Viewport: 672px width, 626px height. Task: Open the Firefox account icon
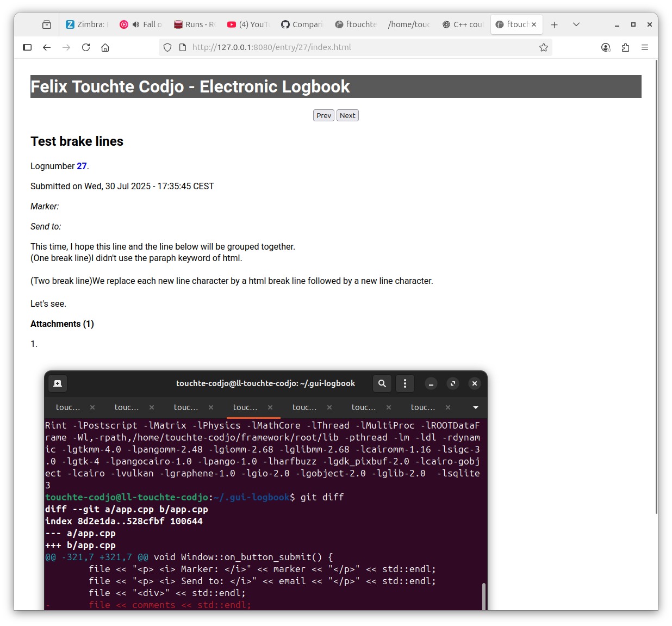click(x=606, y=47)
